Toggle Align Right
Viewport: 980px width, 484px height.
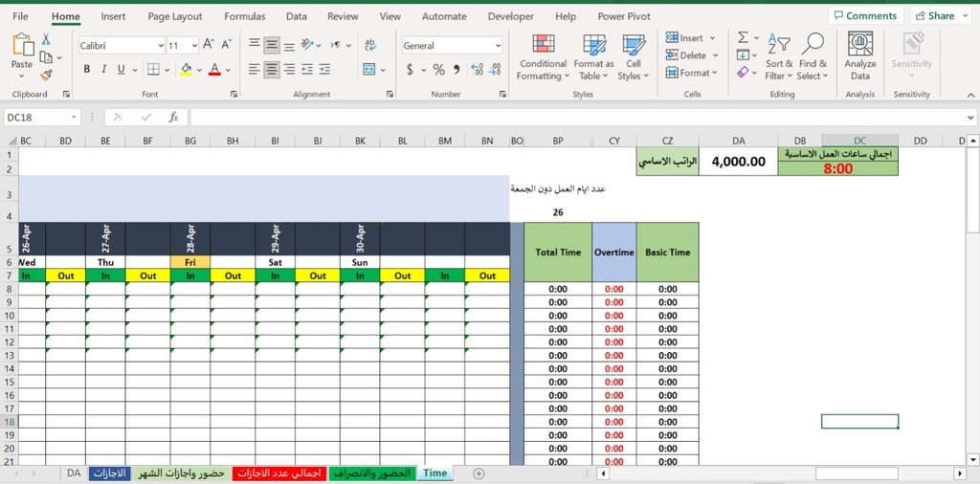[289, 69]
